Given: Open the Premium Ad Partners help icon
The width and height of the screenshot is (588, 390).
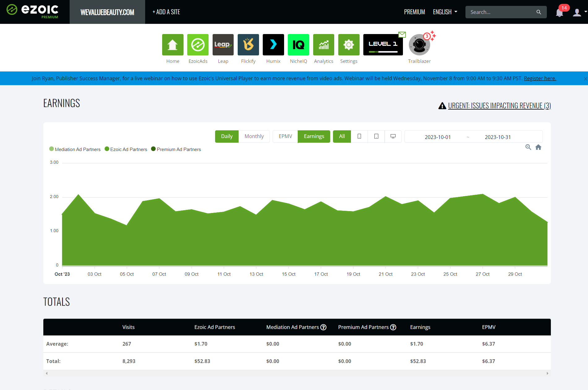Looking at the screenshot, I should click(393, 327).
